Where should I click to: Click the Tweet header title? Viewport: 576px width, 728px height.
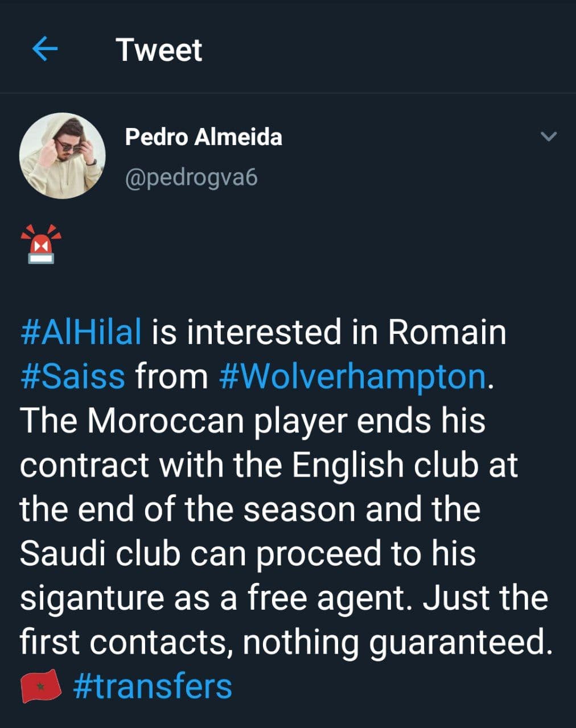[159, 49]
